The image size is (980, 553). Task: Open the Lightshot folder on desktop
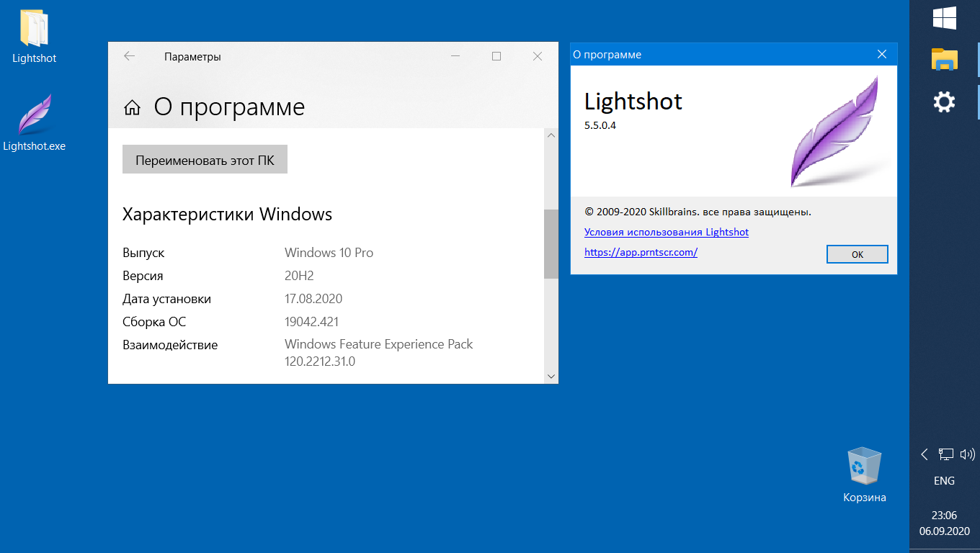click(x=34, y=30)
